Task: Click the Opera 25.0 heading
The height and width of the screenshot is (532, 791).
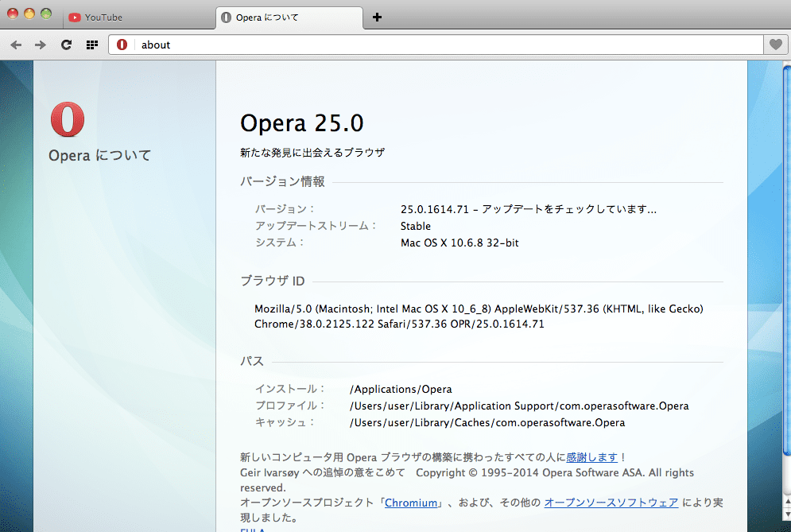Action: click(x=301, y=123)
